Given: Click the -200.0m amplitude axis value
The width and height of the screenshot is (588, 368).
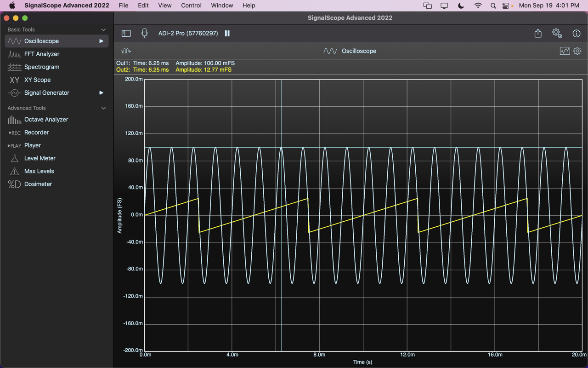Looking at the screenshot, I should pos(133,351).
